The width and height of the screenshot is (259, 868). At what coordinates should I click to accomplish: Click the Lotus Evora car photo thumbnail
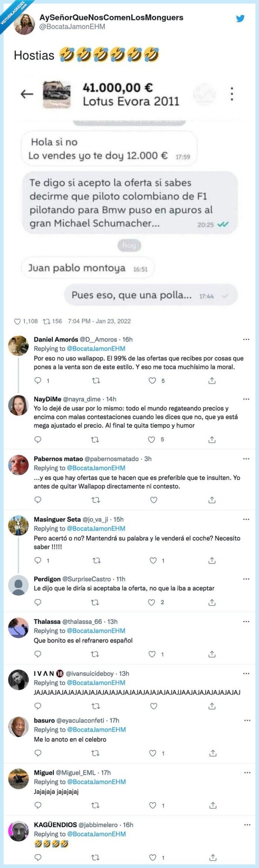pos(54,93)
